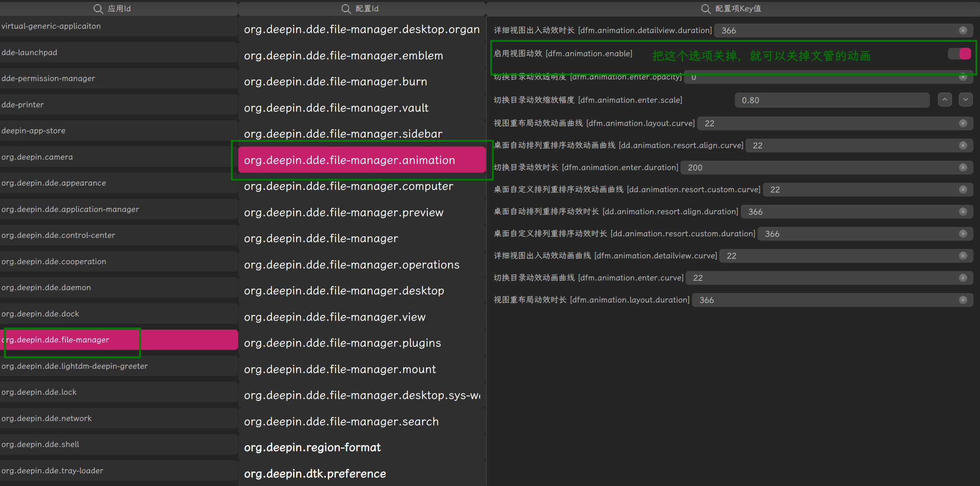Select the org.deepin.dde.shell application
The width and height of the screenshot is (980, 486).
[x=119, y=444]
